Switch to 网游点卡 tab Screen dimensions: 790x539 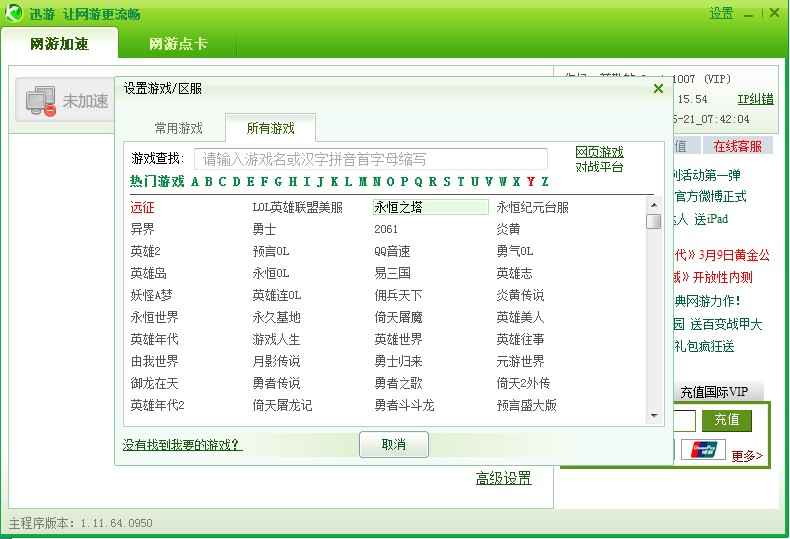coord(178,44)
